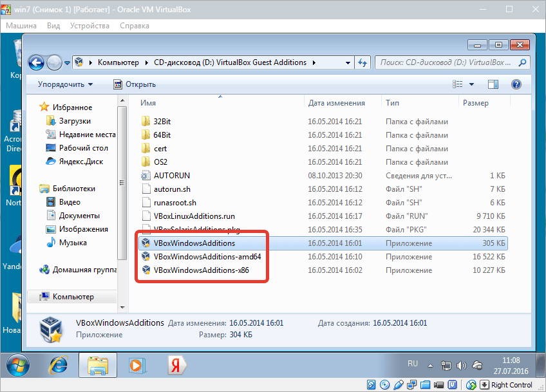
Task: Open Internet Explorer from the taskbar
Action: click(x=59, y=365)
